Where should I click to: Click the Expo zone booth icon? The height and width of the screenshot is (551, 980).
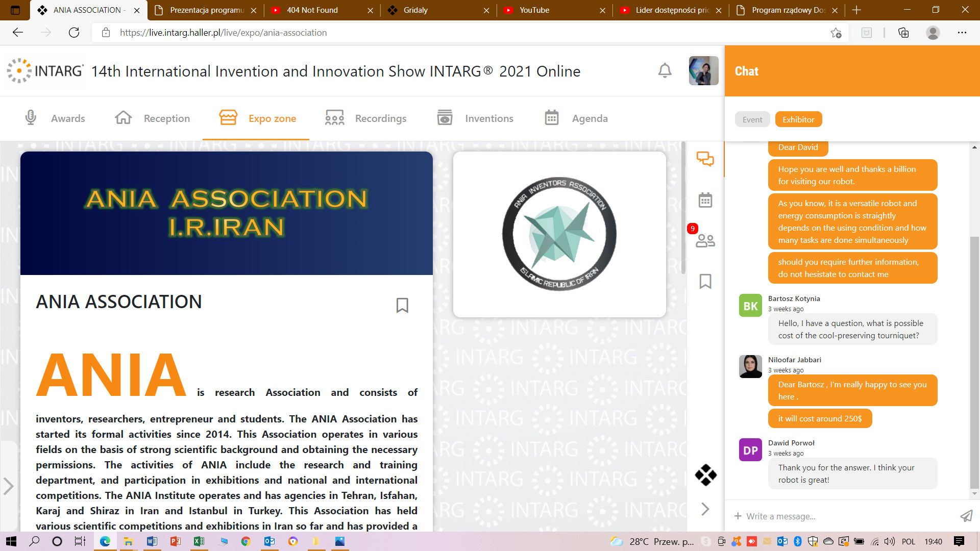pos(228,118)
